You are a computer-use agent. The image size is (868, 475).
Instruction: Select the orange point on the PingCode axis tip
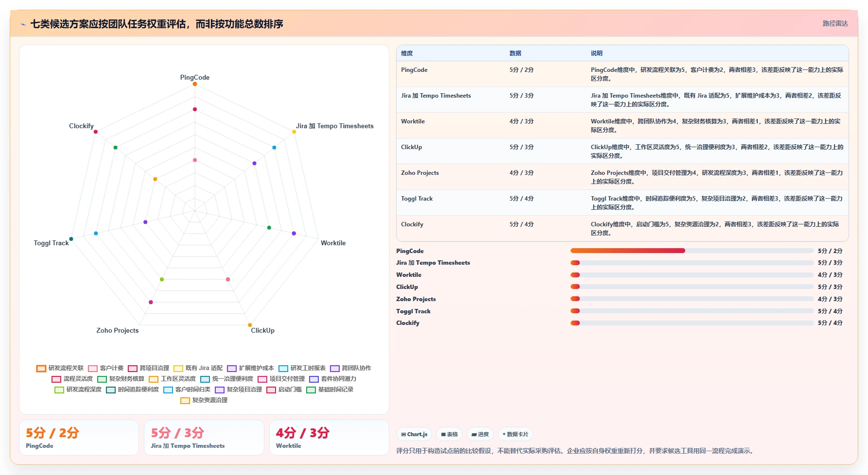195,84
